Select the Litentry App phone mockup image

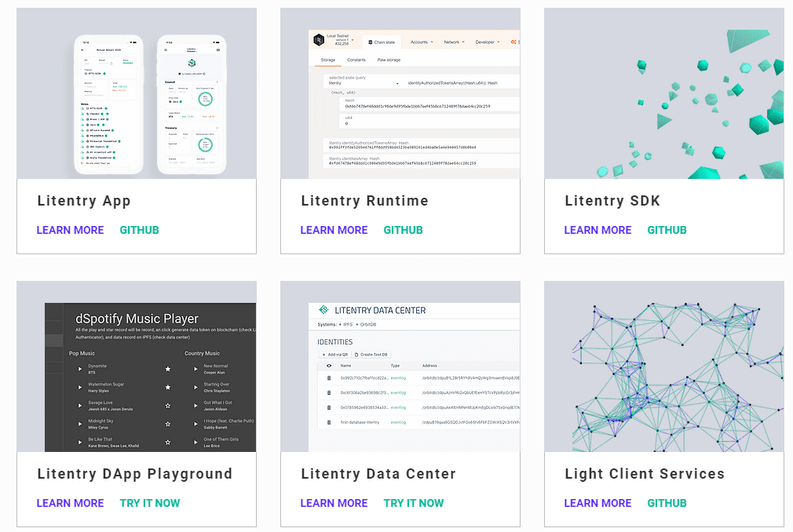tap(137, 93)
